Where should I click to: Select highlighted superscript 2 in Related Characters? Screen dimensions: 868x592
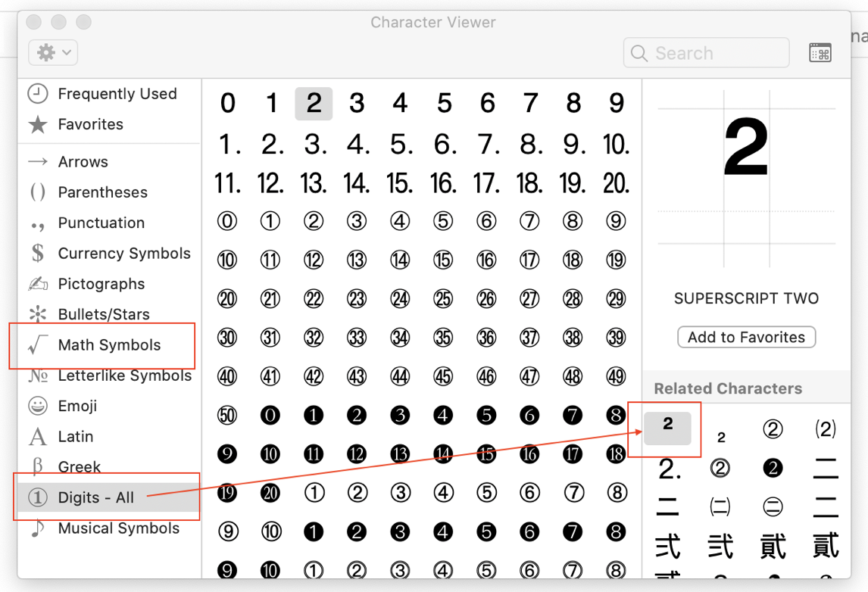click(667, 428)
